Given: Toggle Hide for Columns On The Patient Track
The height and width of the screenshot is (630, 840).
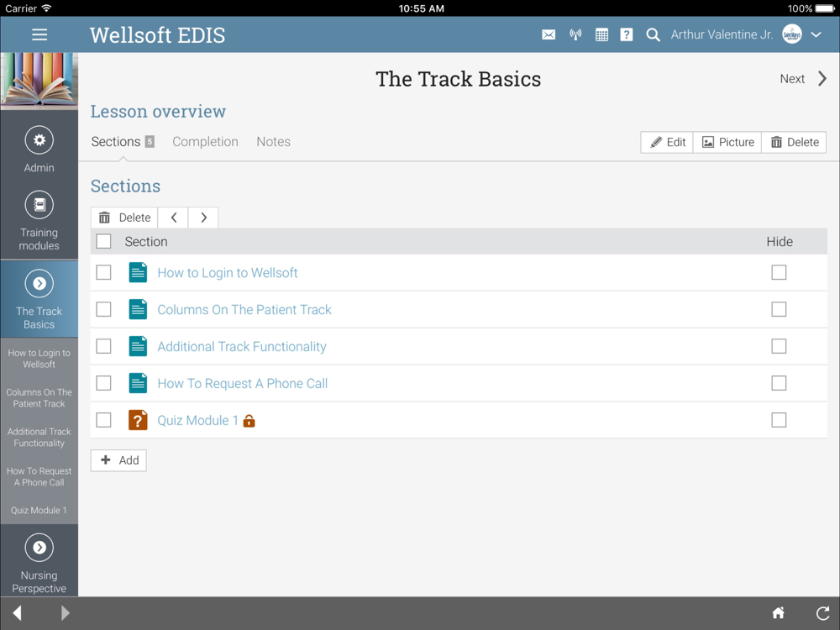Looking at the screenshot, I should point(779,309).
